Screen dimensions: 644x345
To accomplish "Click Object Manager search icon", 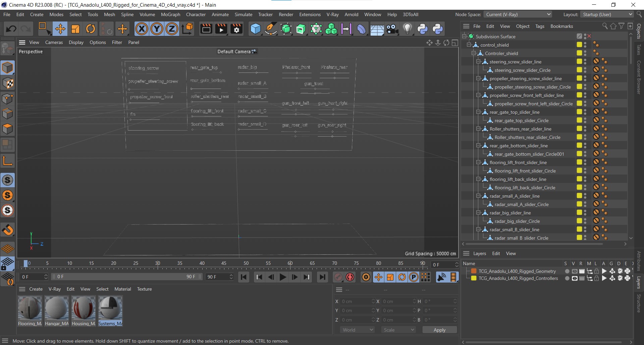I will click(x=605, y=26).
